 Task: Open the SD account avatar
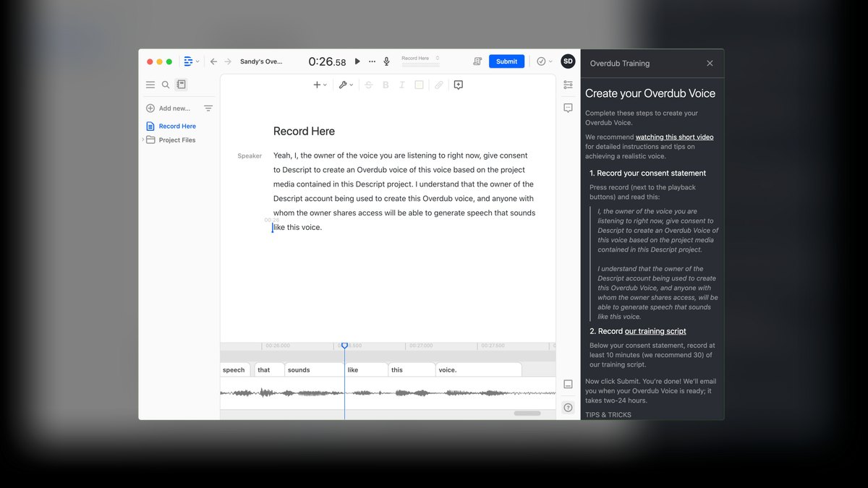568,61
